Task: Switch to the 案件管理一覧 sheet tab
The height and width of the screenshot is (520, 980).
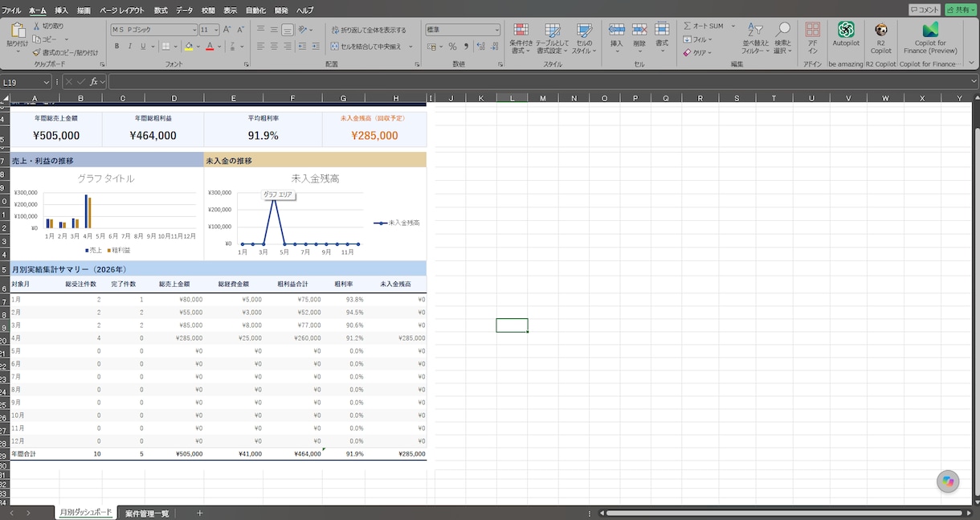Action: pyautogui.click(x=147, y=514)
